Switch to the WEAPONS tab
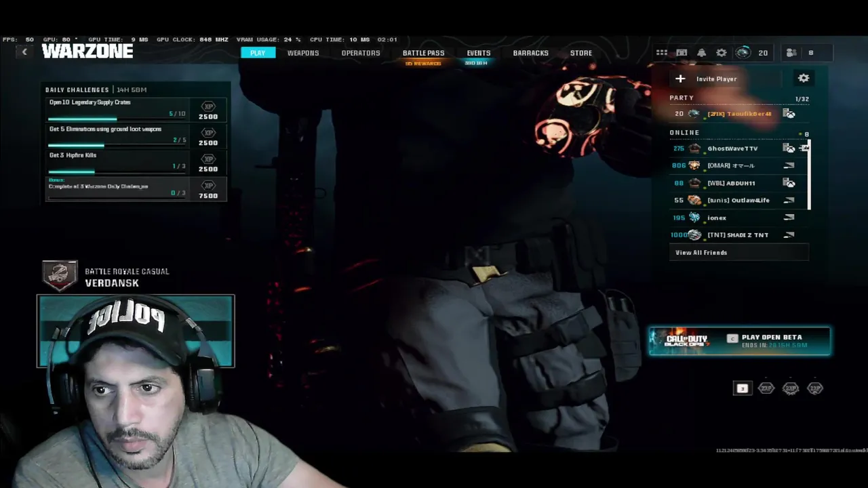Image resolution: width=868 pixels, height=488 pixels. pyautogui.click(x=303, y=53)
